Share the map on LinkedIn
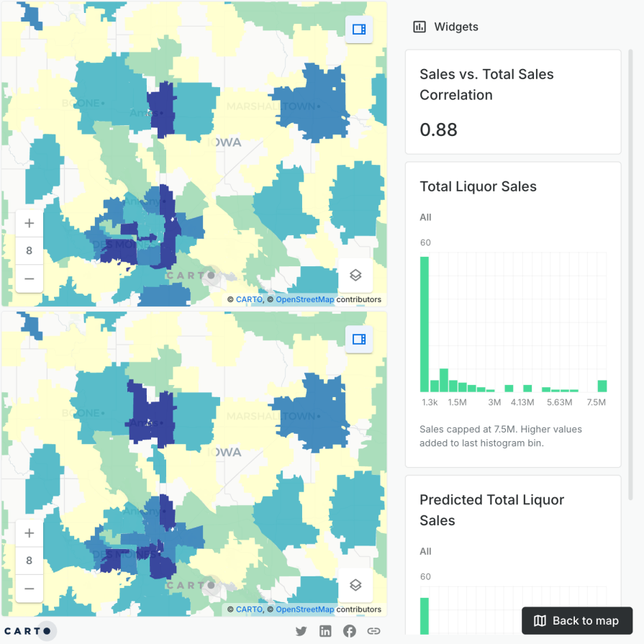Screen dimensions: 644x644 [x=325, y=631]
